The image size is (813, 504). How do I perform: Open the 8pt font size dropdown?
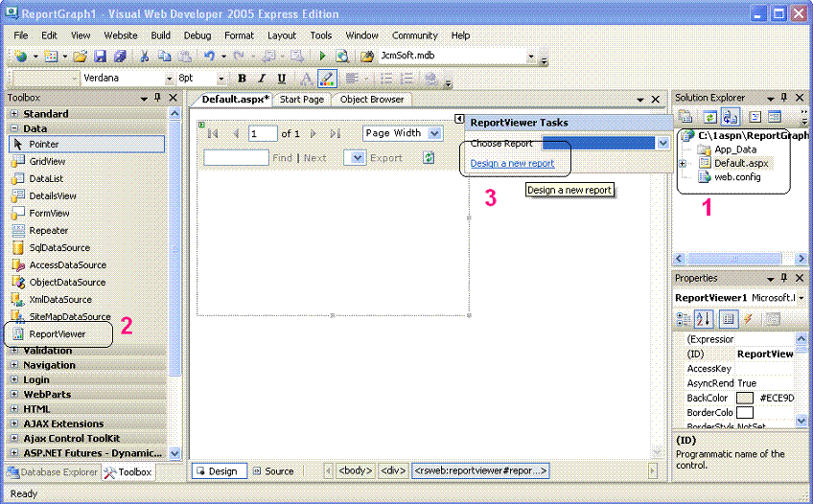tap(221, 79)
